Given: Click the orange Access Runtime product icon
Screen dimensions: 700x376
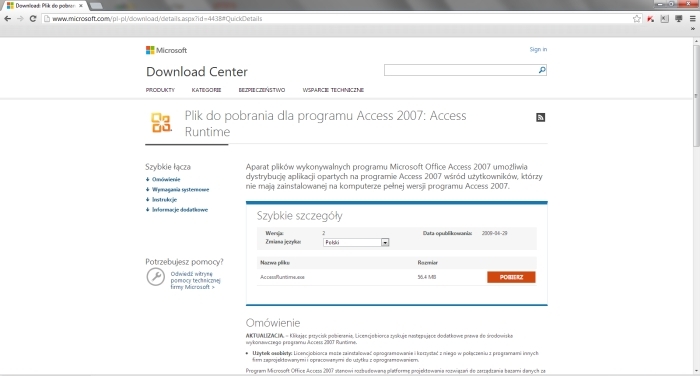Looking at the screenshot, I should tap(161, 122).
